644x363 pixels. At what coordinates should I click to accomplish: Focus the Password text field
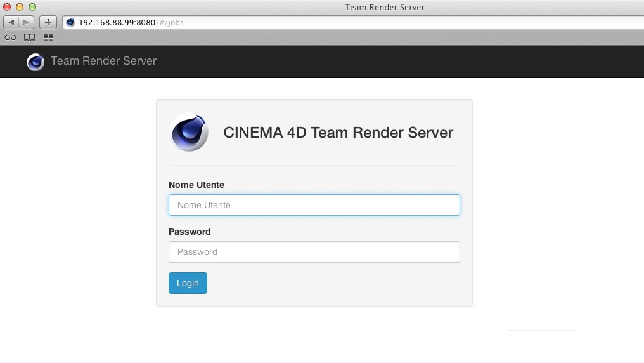pos(314,252)
